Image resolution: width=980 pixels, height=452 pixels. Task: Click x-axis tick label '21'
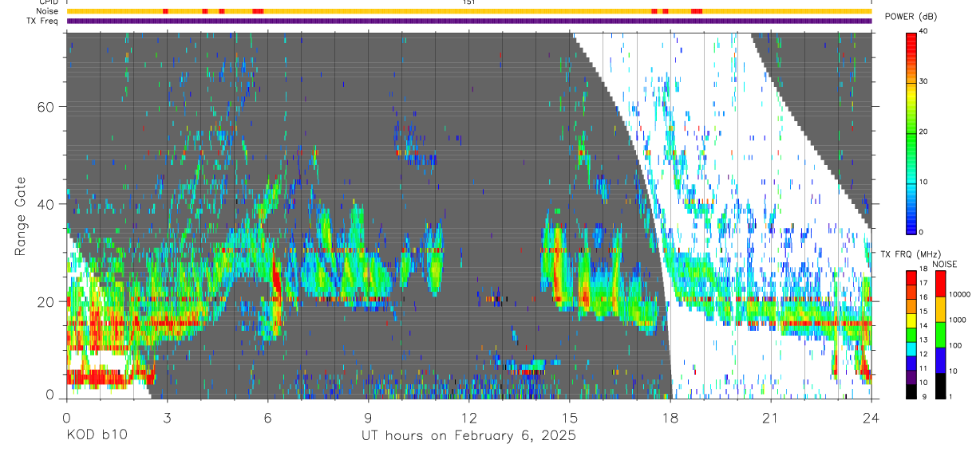[771, 417]
